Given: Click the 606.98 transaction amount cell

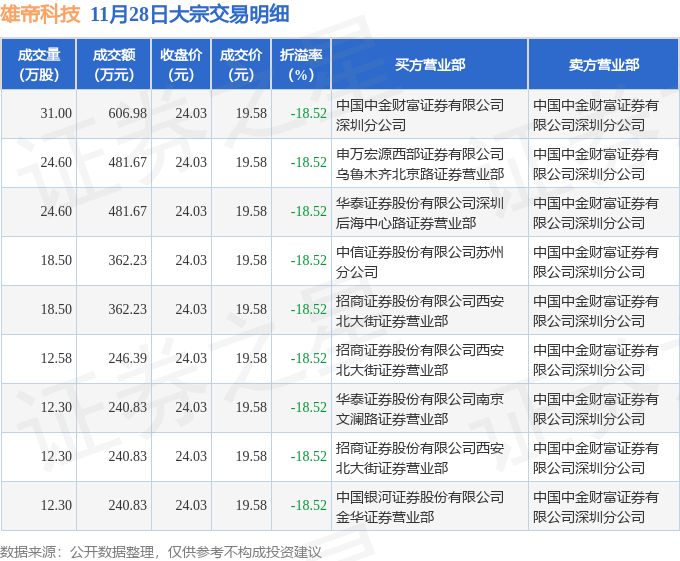Looking at the screenshot, I should (127, 114).
